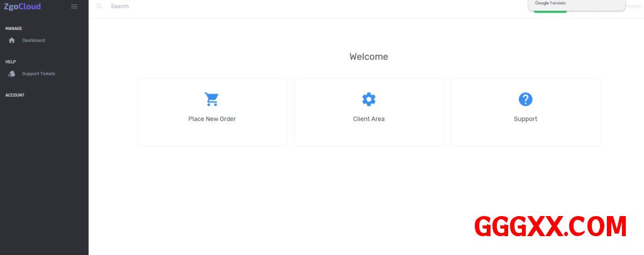Go to the Support text link
Screen dimensions: 644x255
pos(525,119)
